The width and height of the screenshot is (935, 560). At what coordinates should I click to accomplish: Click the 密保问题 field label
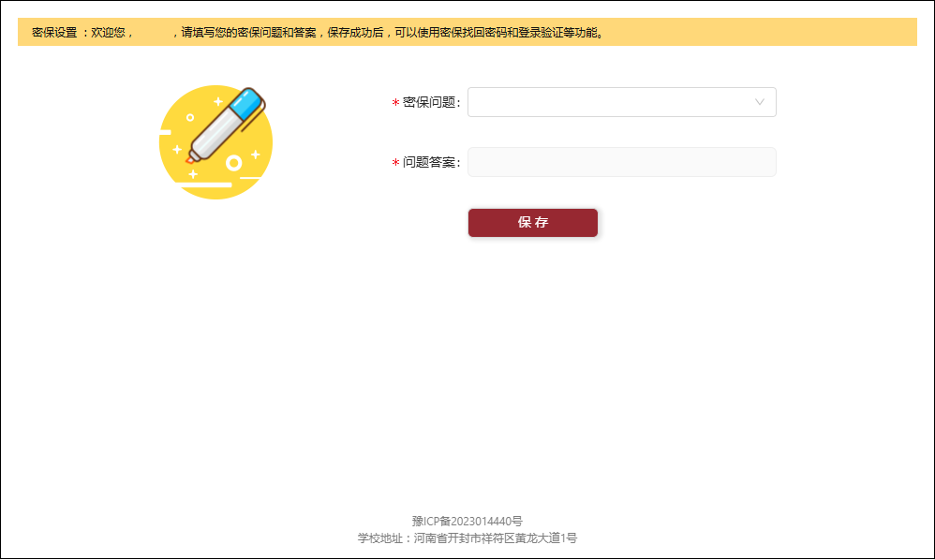click(x=431, y=103)
